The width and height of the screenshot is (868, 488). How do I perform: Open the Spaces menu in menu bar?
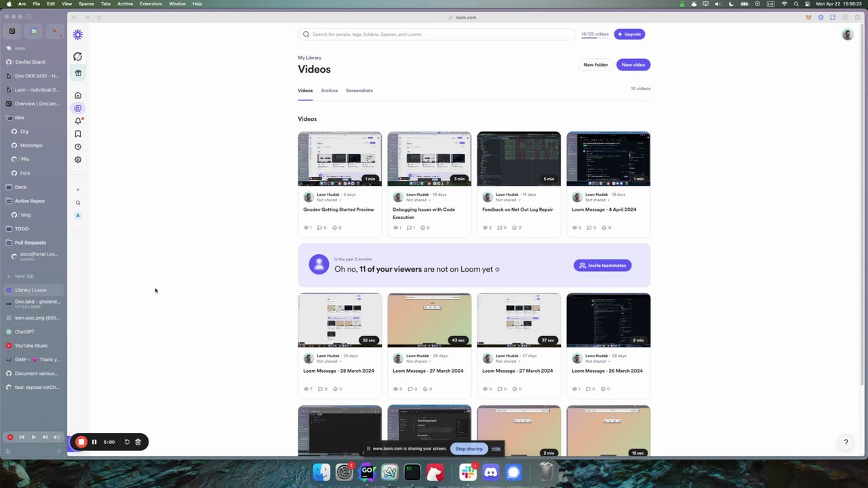pyautogui.click(x=86, y=4)
